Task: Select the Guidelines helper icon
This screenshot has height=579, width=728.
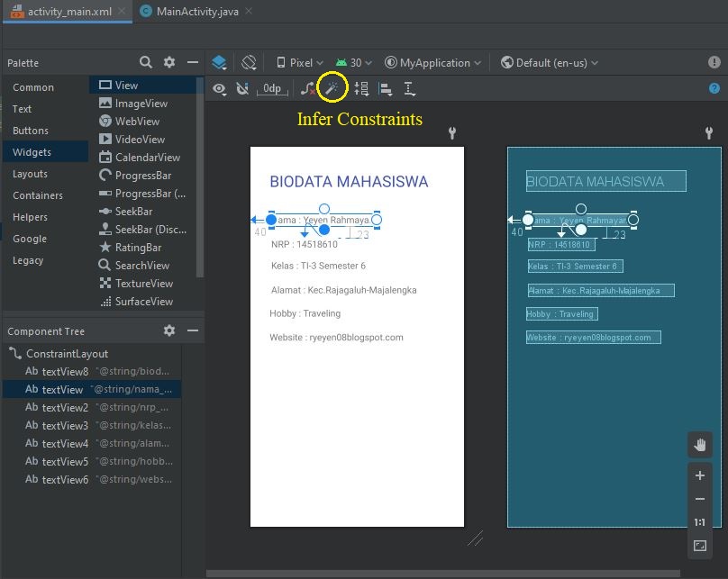Action: 407,88
